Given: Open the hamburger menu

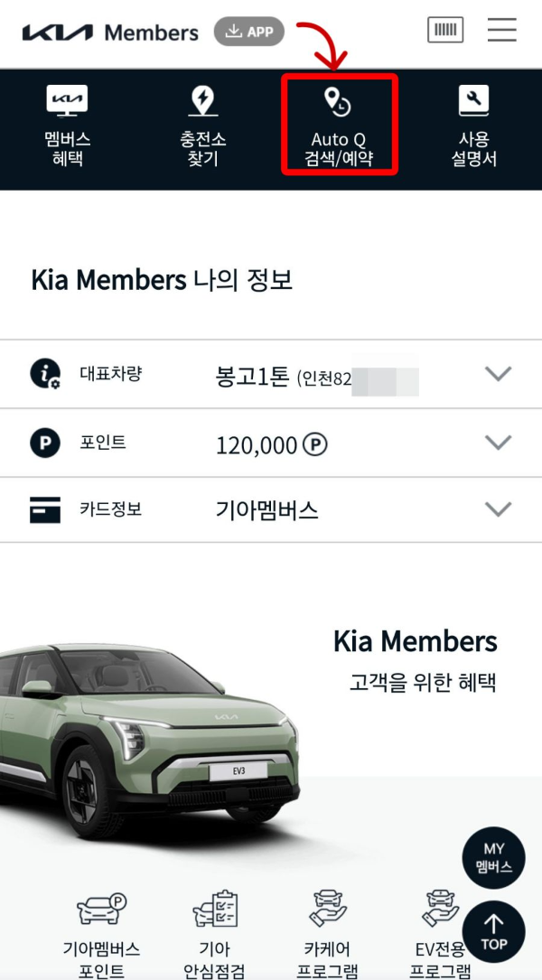Looking at the screenshot, I should click(502, 30).
